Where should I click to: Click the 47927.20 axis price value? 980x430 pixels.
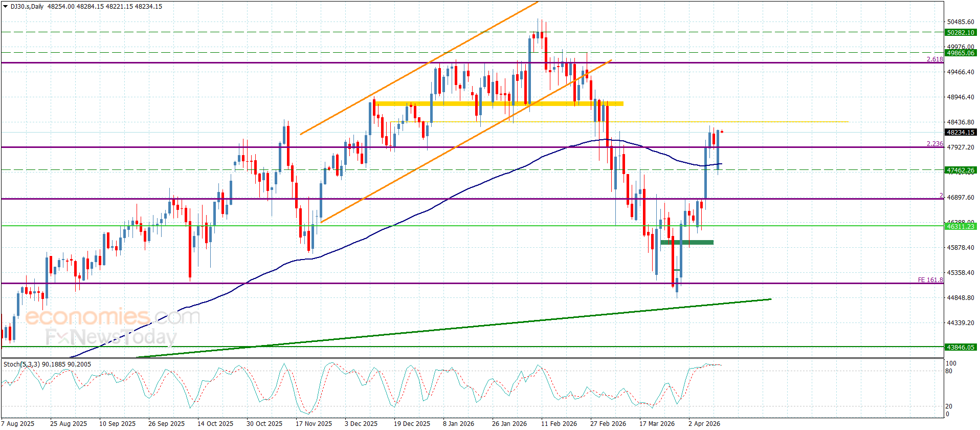tap(961, 147)
